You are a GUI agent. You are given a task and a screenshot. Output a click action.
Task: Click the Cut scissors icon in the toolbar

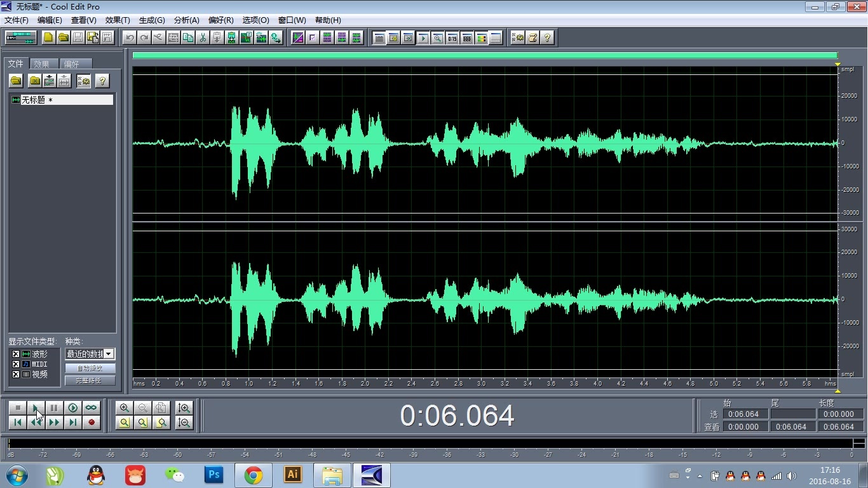coord(203,37)
